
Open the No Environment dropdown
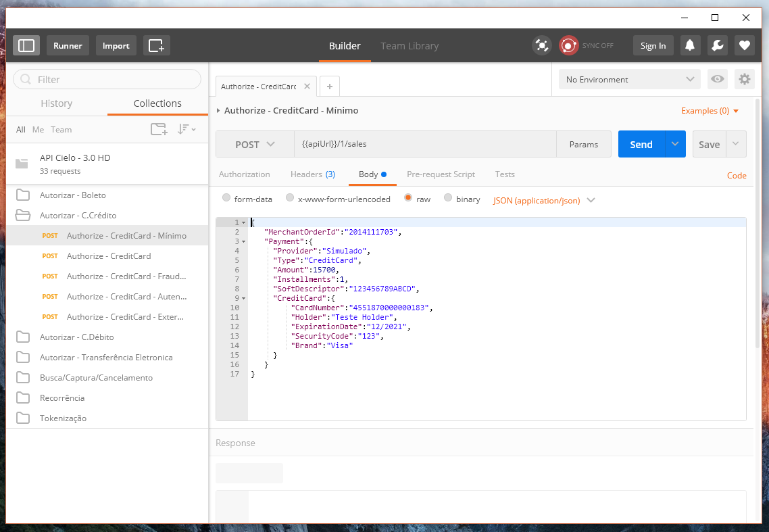pos(630,79)
